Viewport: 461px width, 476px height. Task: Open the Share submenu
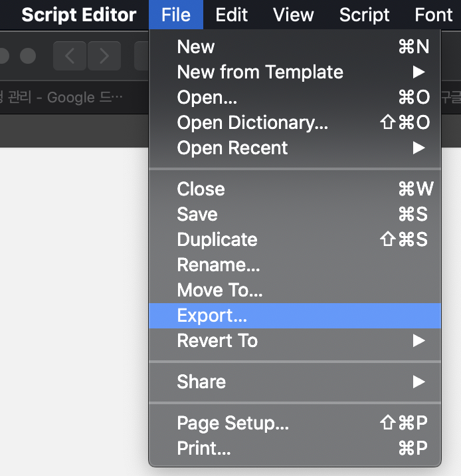pyautogui.click(x=201, y=382)
